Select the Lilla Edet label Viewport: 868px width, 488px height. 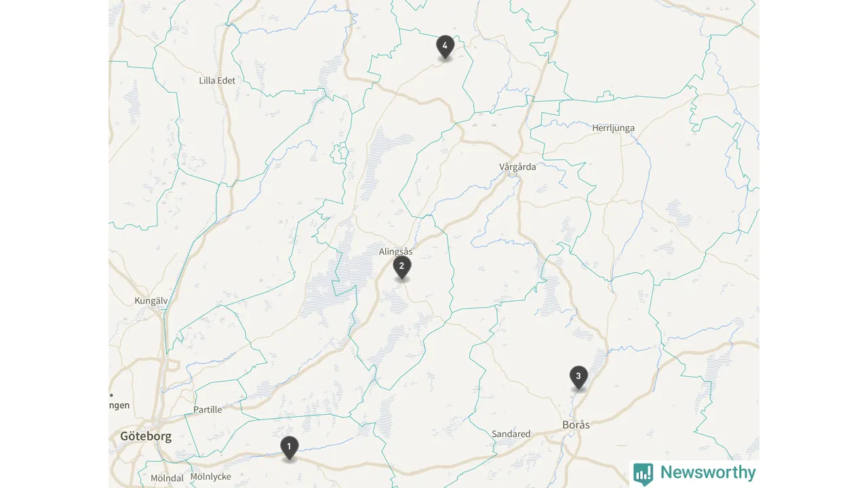(x=217, y=80)
